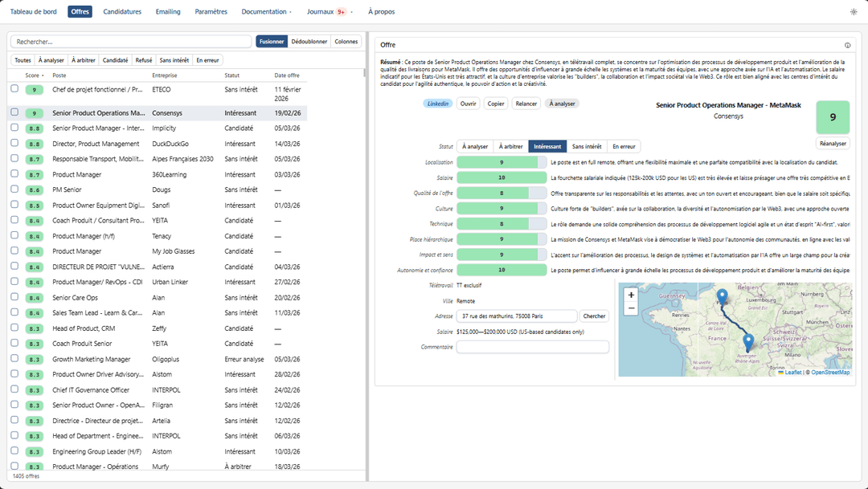The height and width of the screenshot is (489, 868).
Task: Select the checkbox beside 360Learning Product Manager
Action: (14, 174)
